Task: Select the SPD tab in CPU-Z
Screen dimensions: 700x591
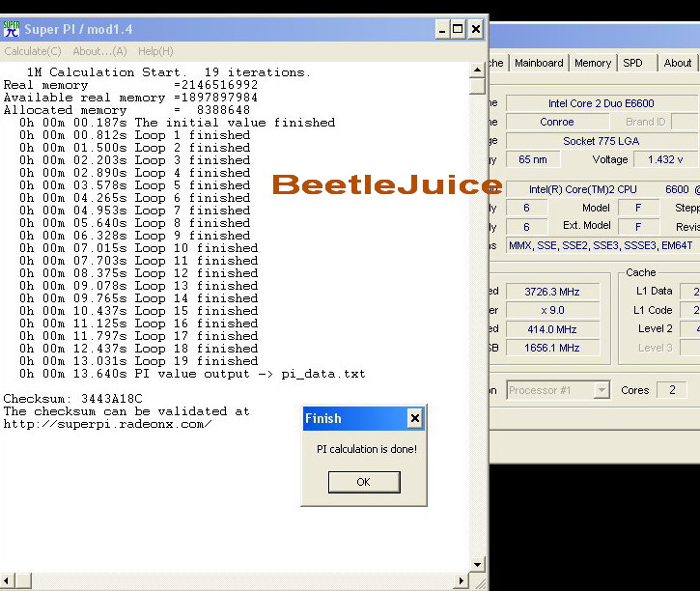Action: [632, 63]
